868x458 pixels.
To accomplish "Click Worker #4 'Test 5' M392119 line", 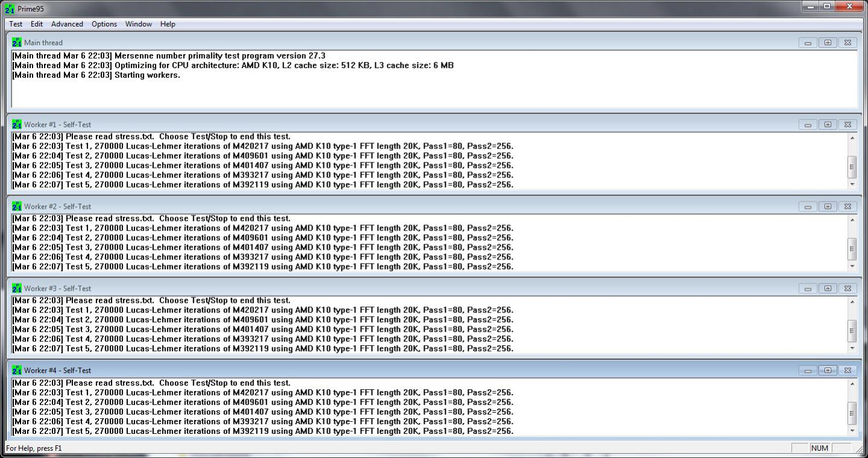I will click(263, 431).
